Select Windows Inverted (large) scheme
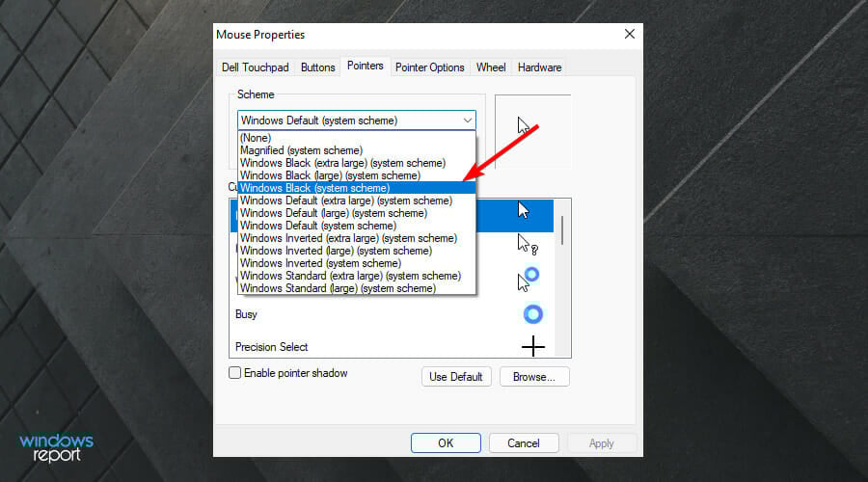The image size is (868, 482). (x=357, y=251)
